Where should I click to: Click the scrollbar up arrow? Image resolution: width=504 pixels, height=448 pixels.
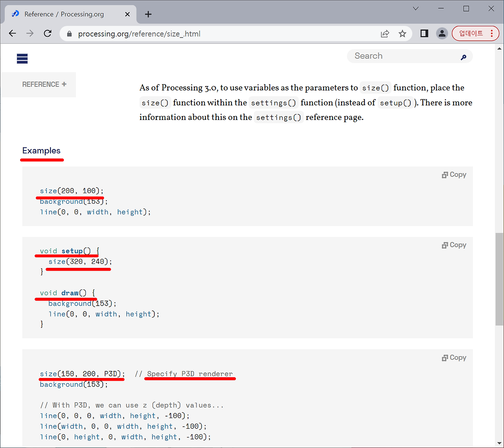click(499, 48)
